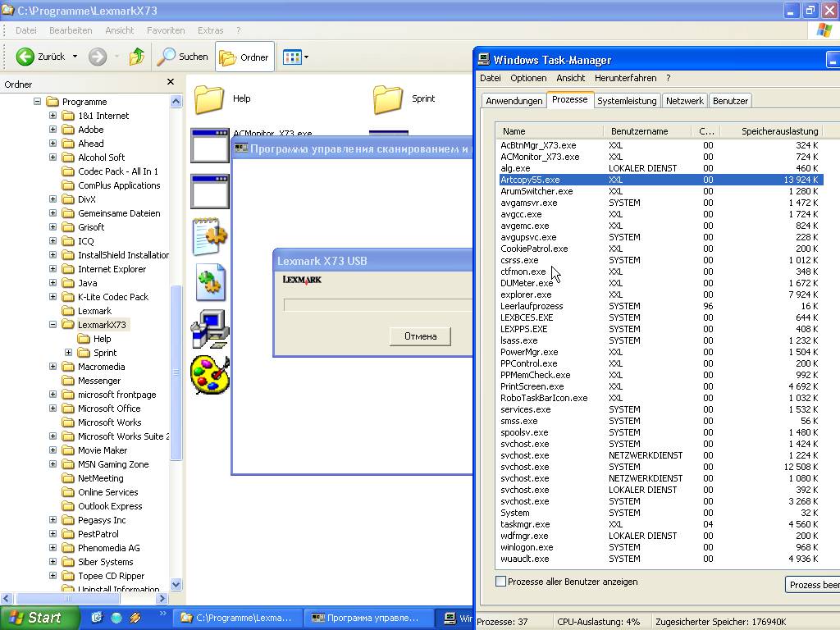Enable Prozesse aller Benutzer anzeigen checkbox
Image resolution: width=840 pixels, height=630 pixels.
(x=501, y=582)
